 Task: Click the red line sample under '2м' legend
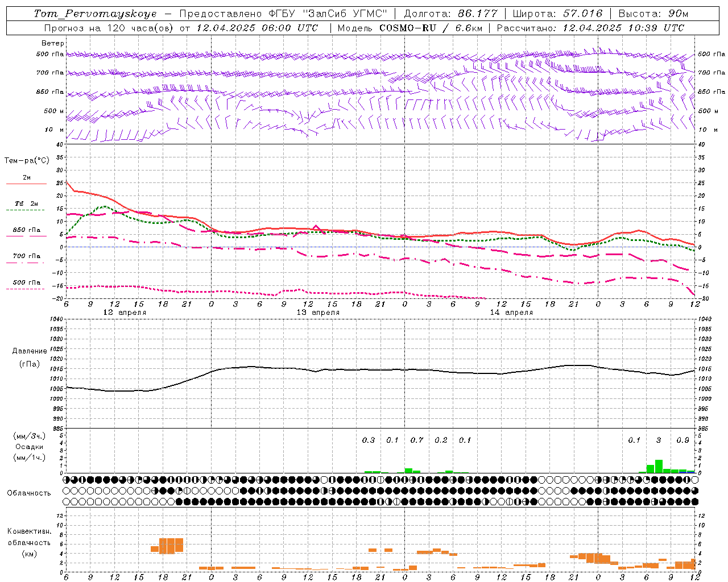point(26,184)
